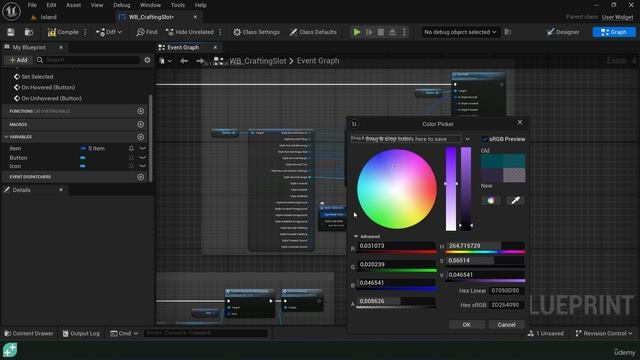Toggle visibility eye for Item variable
Image resolution: width=640 pixels, height=360 pixels.
[x=142, y=148]
